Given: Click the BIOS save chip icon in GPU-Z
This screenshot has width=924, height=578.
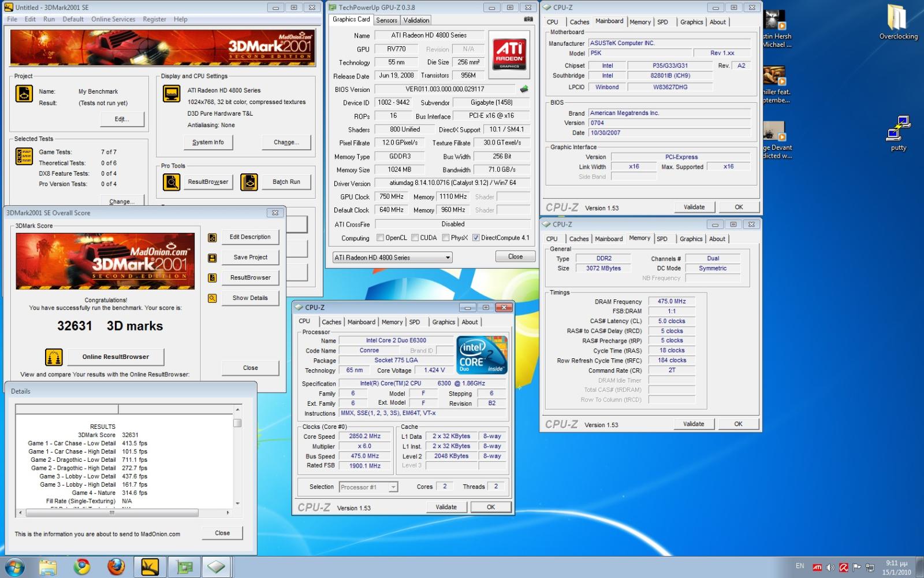Looking at the screenshot, I should click(x=524, y=89).
